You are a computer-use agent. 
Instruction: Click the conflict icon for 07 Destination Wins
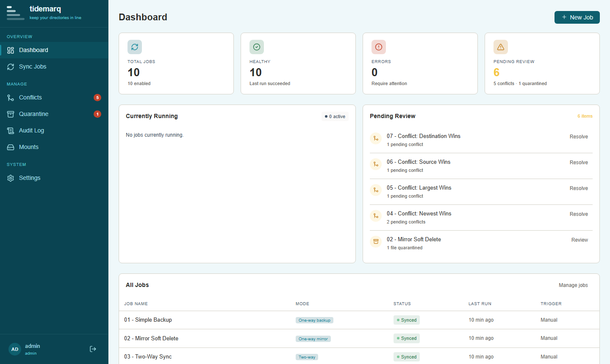coord(376,138)
